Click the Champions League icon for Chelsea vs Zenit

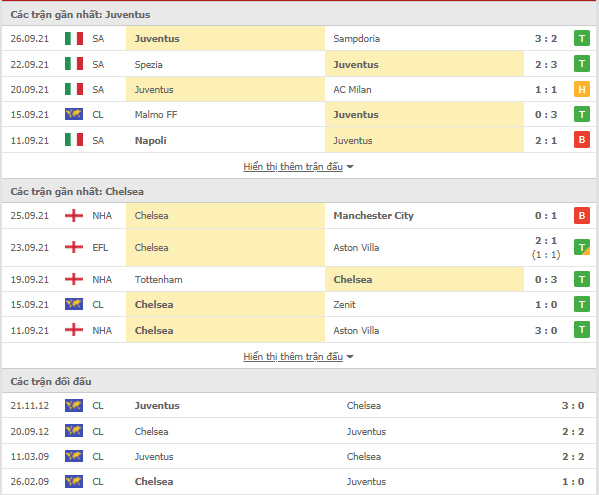click(74, 304)
